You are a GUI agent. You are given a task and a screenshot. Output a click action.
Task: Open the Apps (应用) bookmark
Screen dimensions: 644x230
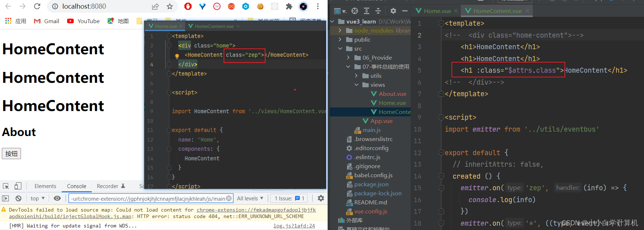(x=16, y=21)
